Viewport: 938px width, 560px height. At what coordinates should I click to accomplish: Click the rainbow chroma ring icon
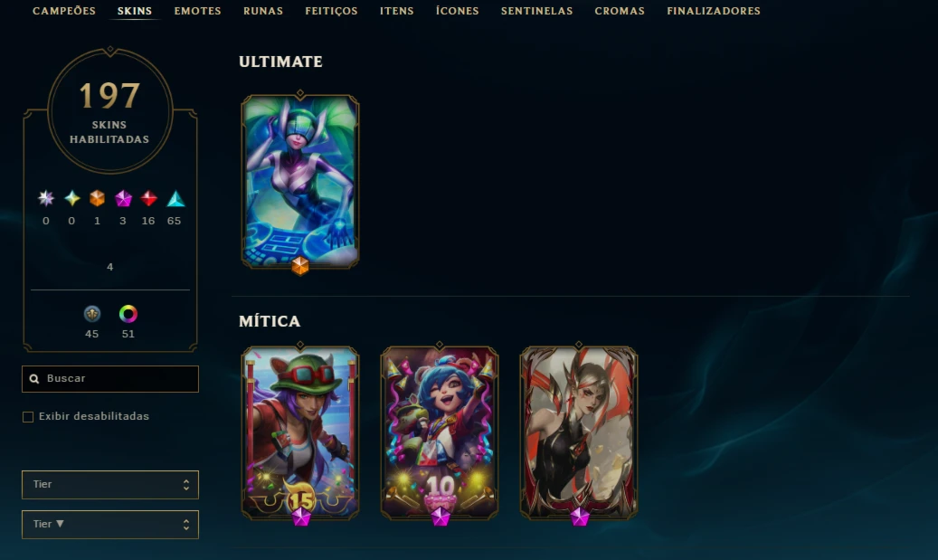pyautogui.click(x=128, y=314)
